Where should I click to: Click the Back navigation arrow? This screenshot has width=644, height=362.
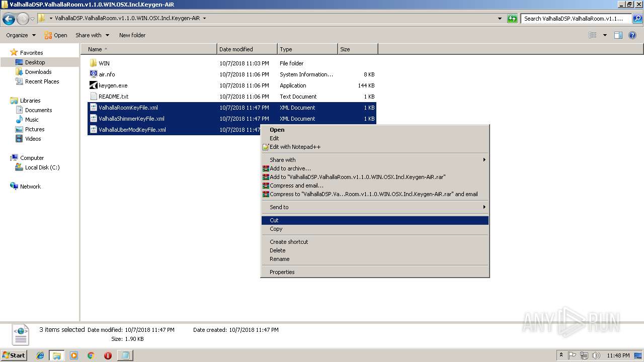(9, 19)
